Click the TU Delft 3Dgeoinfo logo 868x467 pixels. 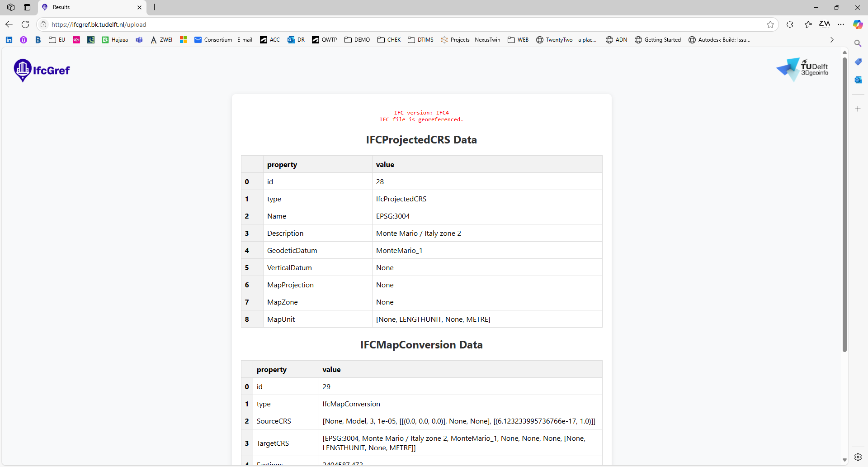802,70
